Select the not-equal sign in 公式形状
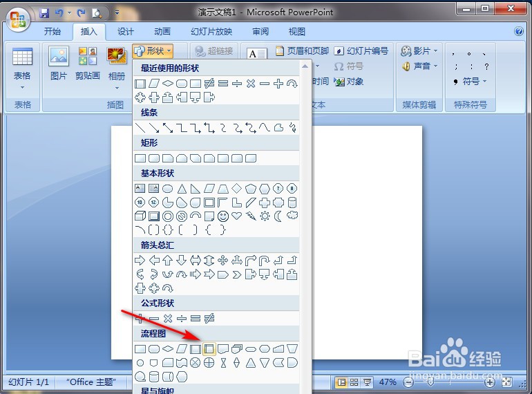532x394 pixels. click(209, 319)
